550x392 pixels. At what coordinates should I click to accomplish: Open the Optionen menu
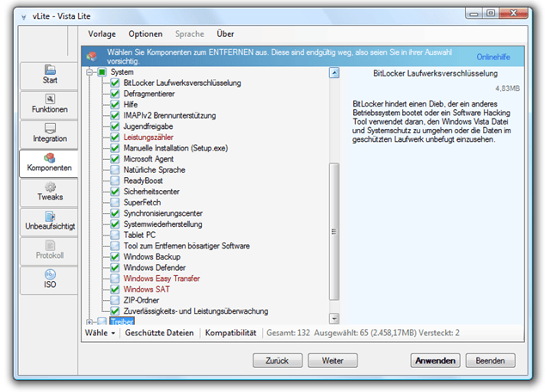[x=145, y=34]
